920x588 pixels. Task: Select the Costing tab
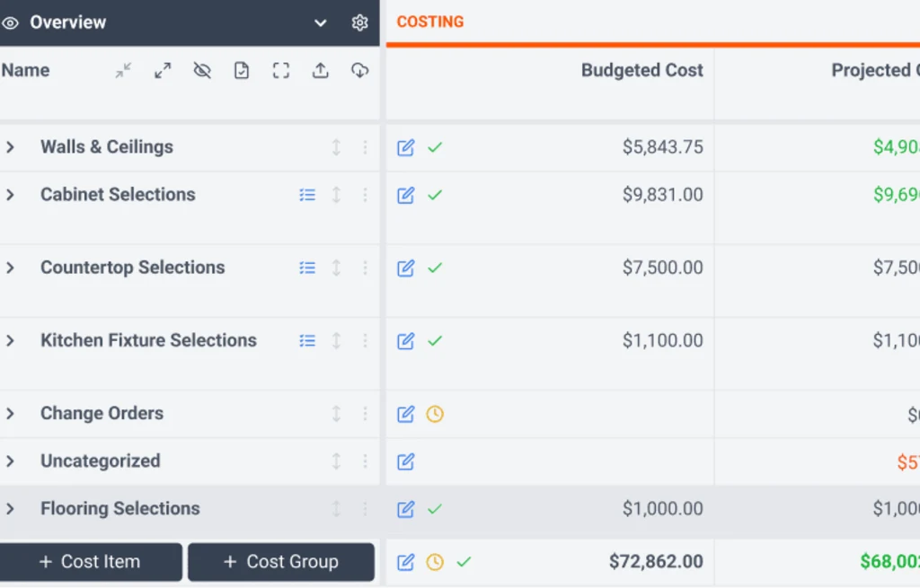[430, 22]
